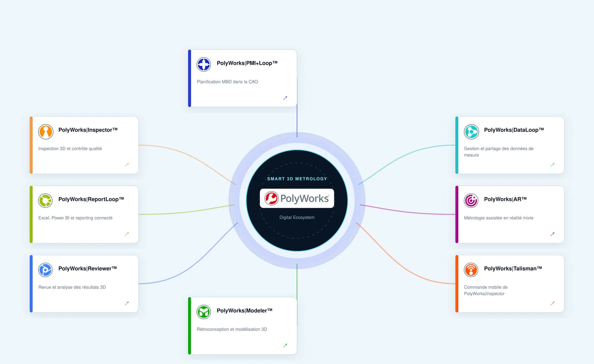The image size is (594, 364).
Task: Open the PolyWorks|AR title link
Action: pos(505,199)
